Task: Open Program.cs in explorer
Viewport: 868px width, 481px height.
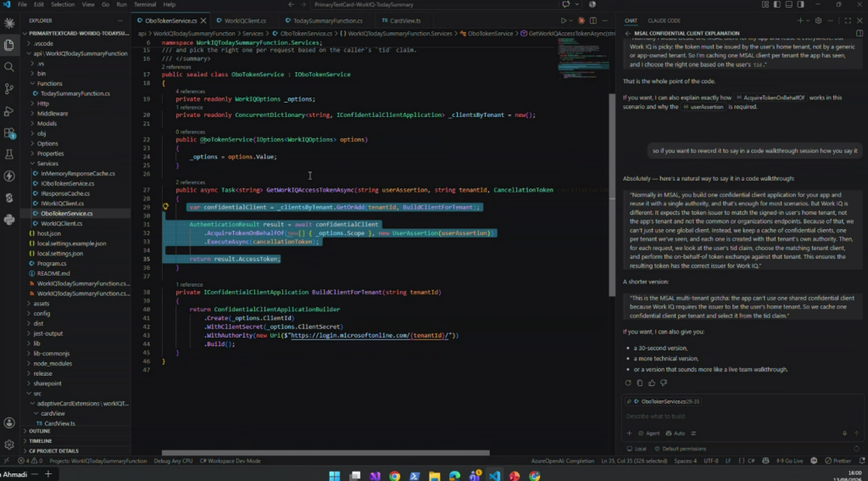Action: pyautogui.click(x=51, y=264)
